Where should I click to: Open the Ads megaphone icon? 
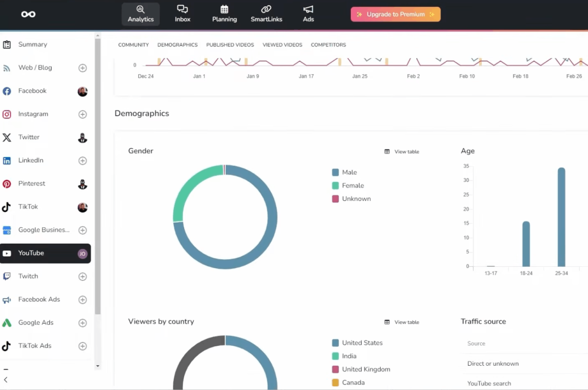(308, 9)
